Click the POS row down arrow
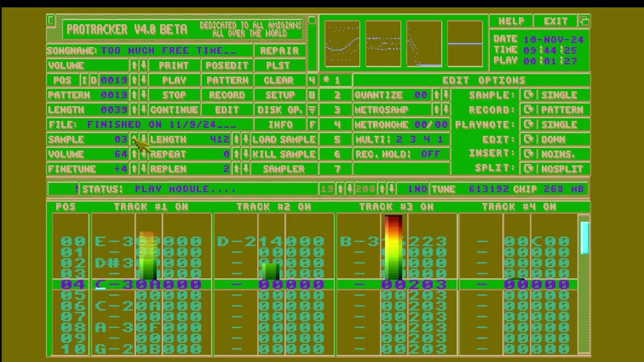 [x=143, y=80]
